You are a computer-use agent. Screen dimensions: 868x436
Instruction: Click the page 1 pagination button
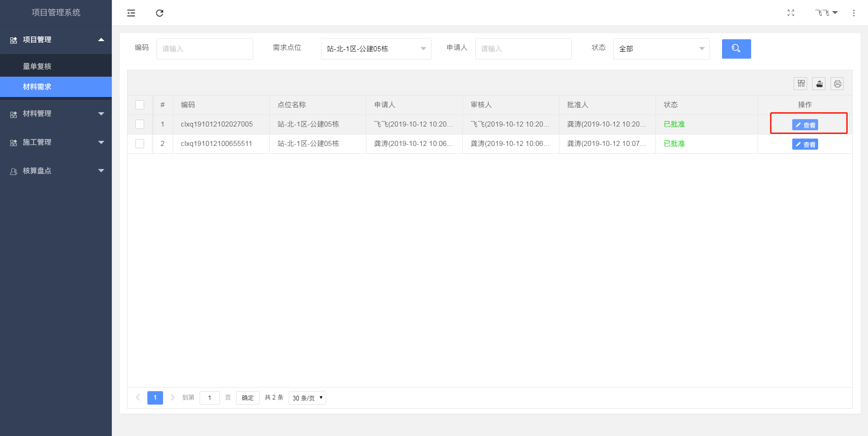(x=155, y=398)
